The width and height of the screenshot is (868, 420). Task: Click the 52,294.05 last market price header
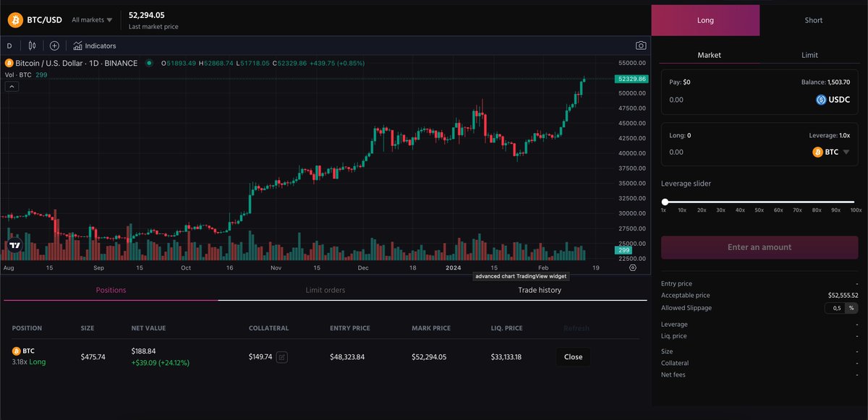click(x=147, y=14)
